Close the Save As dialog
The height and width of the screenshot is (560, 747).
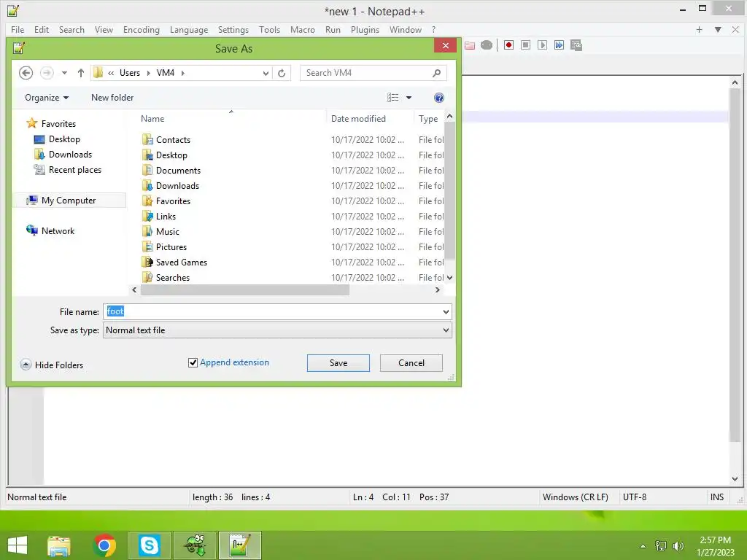point(446,45)
